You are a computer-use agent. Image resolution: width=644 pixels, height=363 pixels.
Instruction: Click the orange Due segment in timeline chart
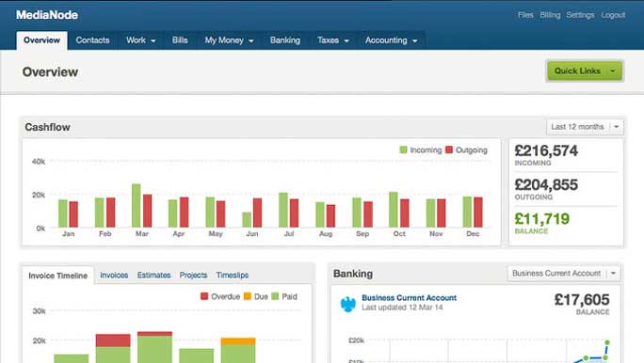coord(238,341)
